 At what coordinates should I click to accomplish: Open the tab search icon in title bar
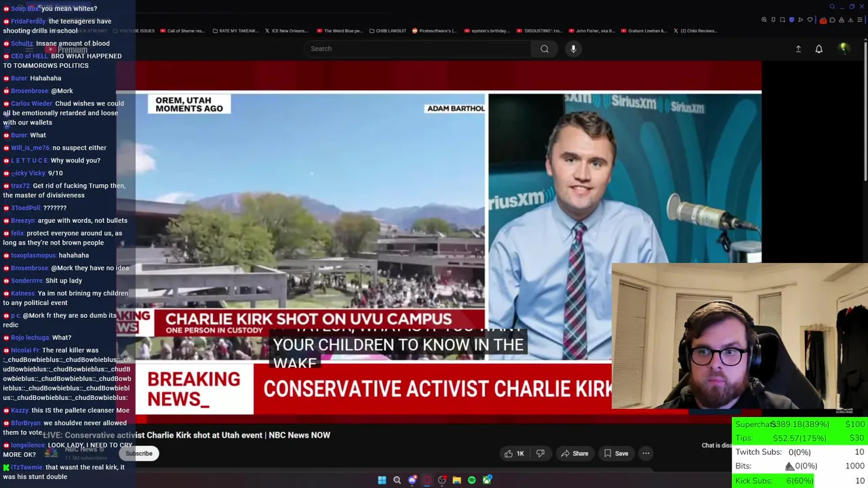tap(832, 7)
